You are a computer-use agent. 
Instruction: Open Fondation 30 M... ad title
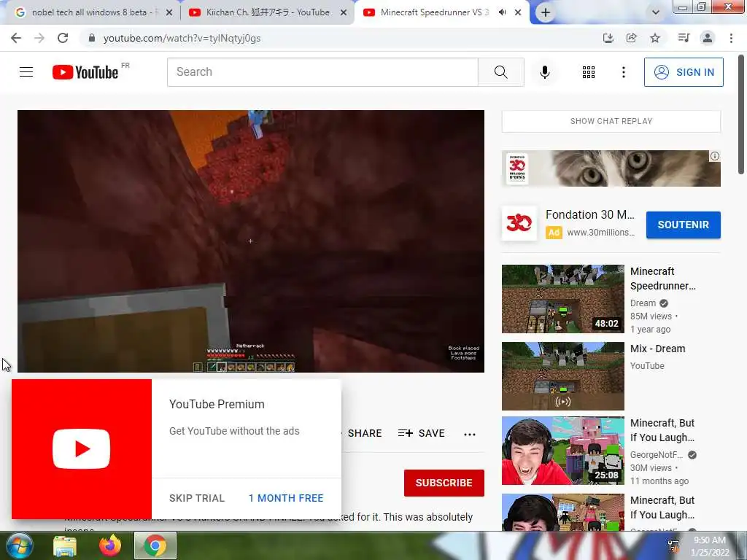tap(589, 215)
